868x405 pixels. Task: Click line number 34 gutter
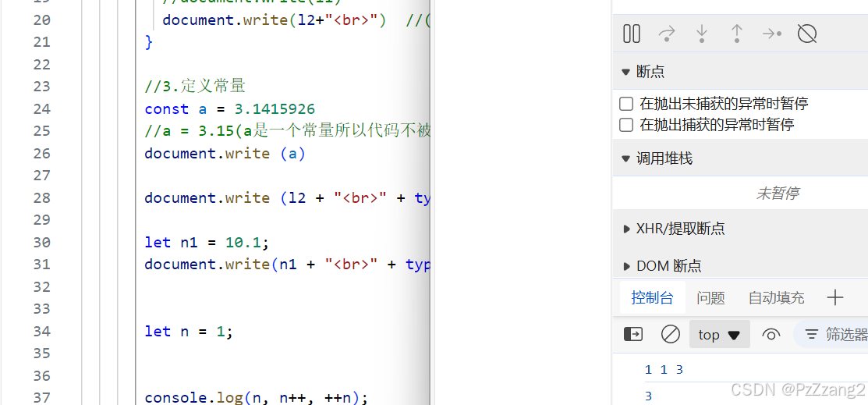pyautogui.click(x=42, y=331)
